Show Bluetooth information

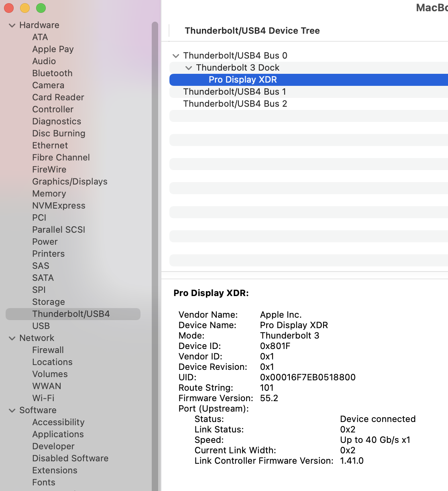(x=53, y=73)
